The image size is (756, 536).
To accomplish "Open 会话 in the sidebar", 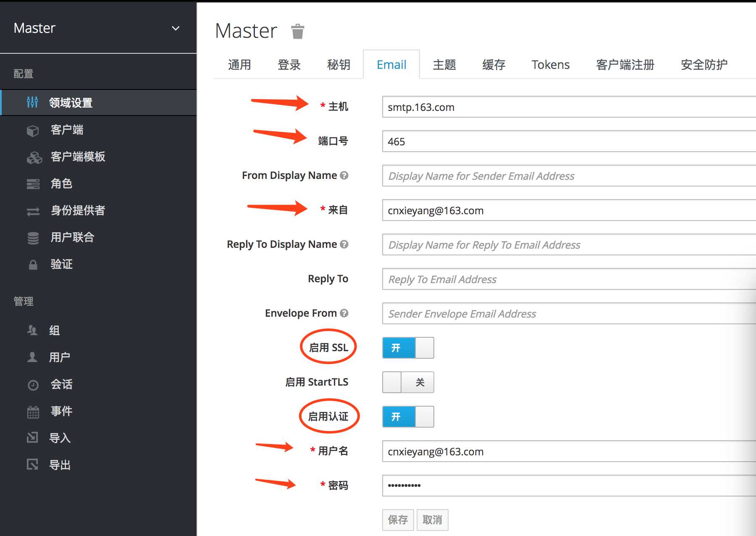I will [98, 384].
